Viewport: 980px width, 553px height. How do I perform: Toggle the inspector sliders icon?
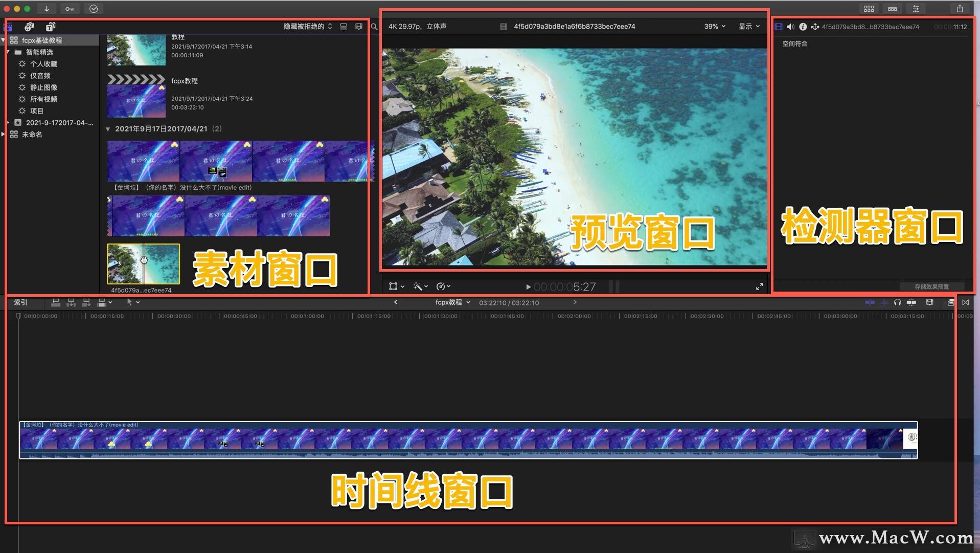(x=916, y=9)
